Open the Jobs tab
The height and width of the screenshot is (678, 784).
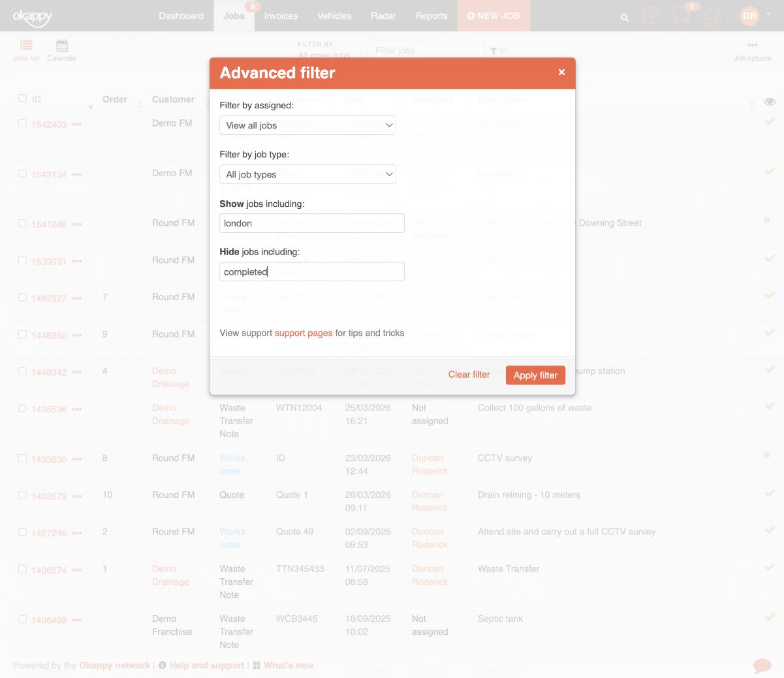(x=233, y=16)
